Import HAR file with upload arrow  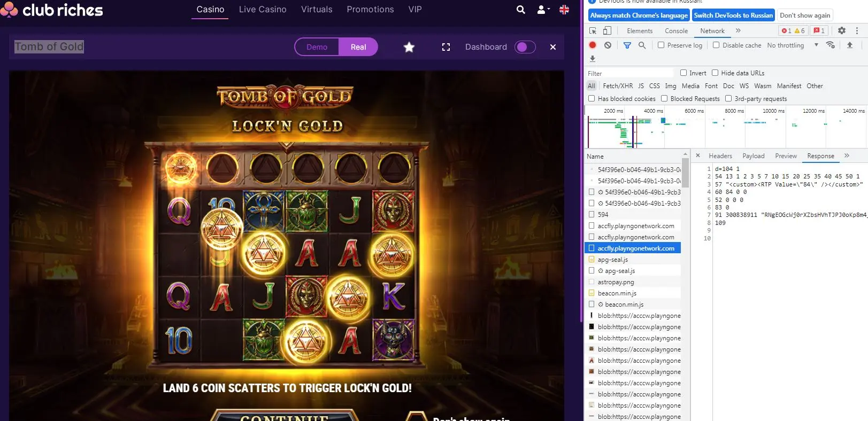850,45
